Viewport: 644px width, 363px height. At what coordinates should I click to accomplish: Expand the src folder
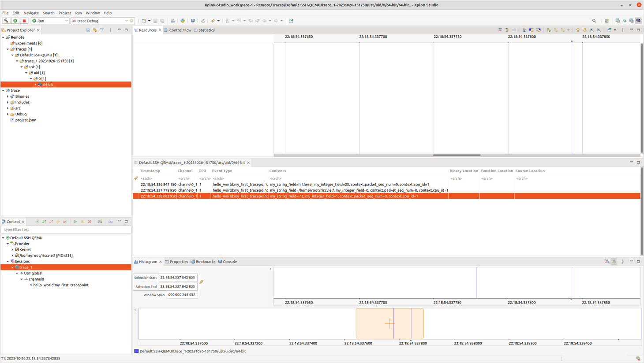tap(7, 108)
